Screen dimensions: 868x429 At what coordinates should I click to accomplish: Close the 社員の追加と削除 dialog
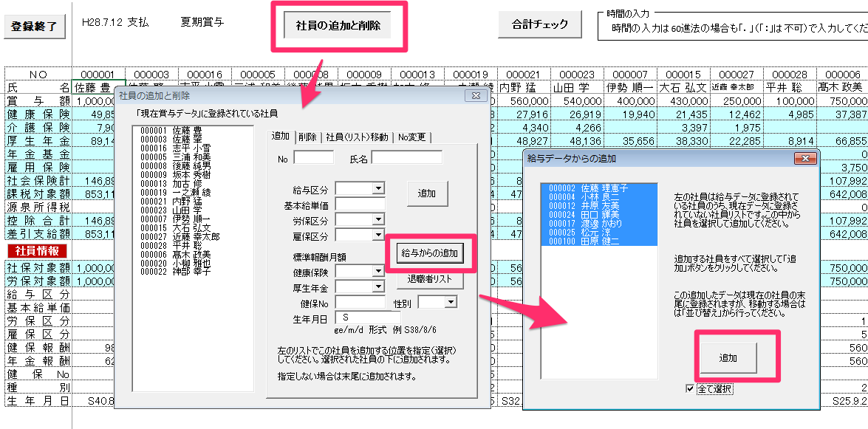pyautogui.click(x=475, y=96)
